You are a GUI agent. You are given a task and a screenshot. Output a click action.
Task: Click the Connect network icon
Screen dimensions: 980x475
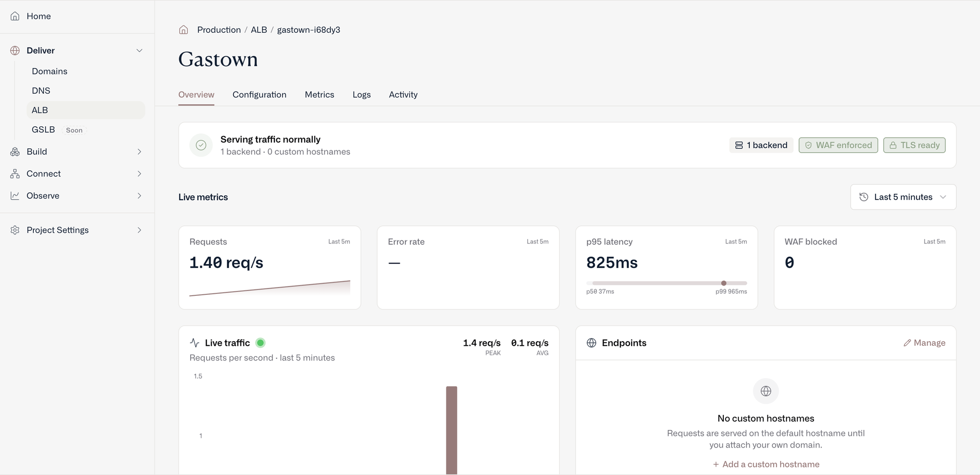pyautogui.click(x=15, y=174)
